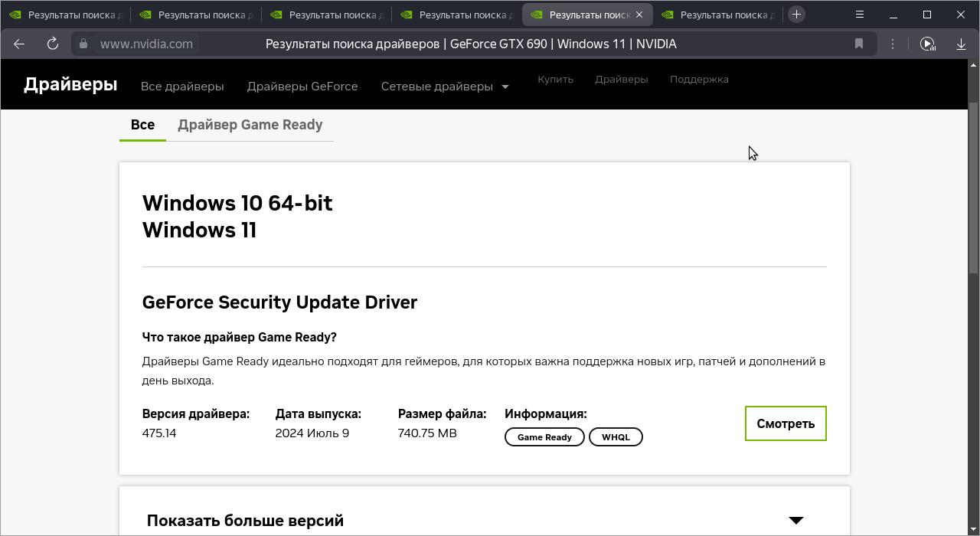Go back with the left arrow button

tap(19, 44)
